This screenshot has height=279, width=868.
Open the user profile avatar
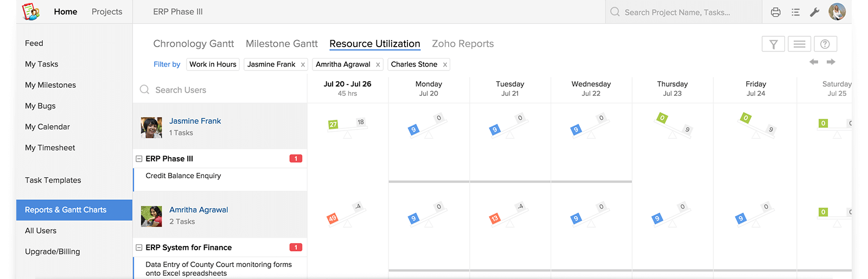coord(837,11)
